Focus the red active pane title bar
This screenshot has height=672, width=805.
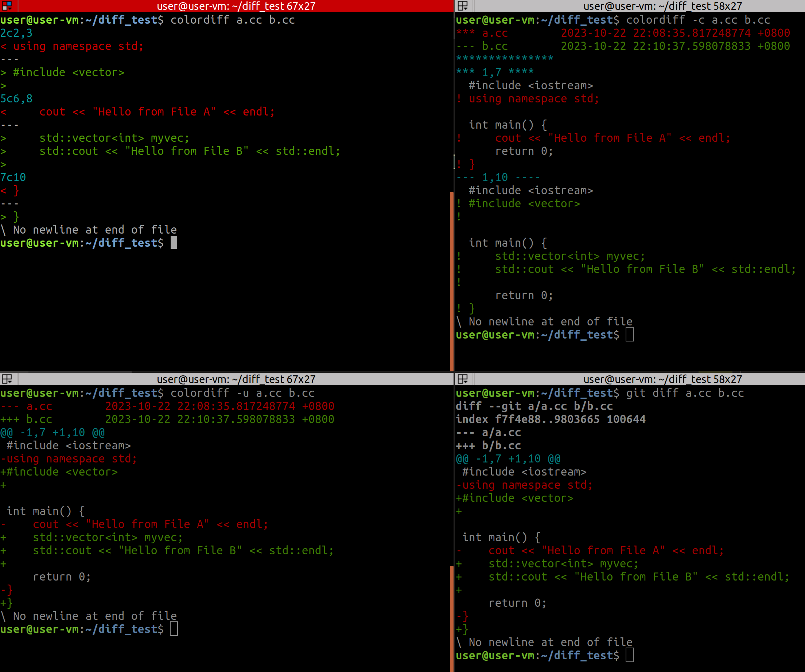[x=236, y=6]
